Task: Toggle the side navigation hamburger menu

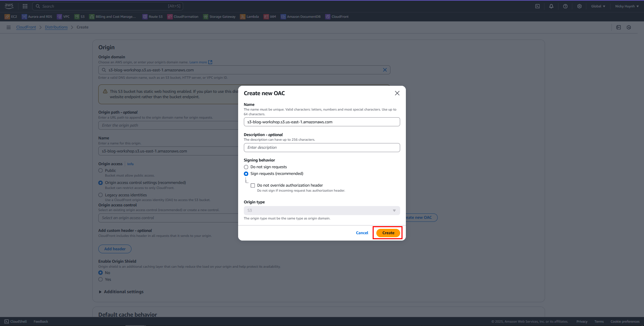Action: [9, 27]
